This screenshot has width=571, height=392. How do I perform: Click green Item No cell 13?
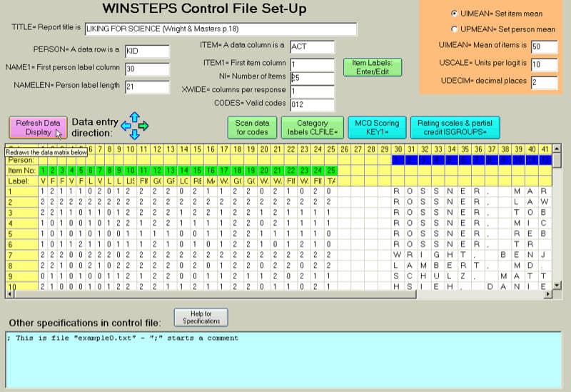171,170
